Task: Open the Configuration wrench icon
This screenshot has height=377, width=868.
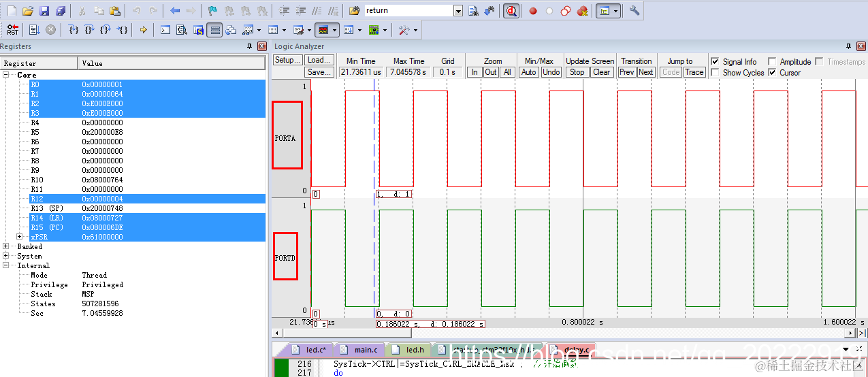Action: click(634, 11)
